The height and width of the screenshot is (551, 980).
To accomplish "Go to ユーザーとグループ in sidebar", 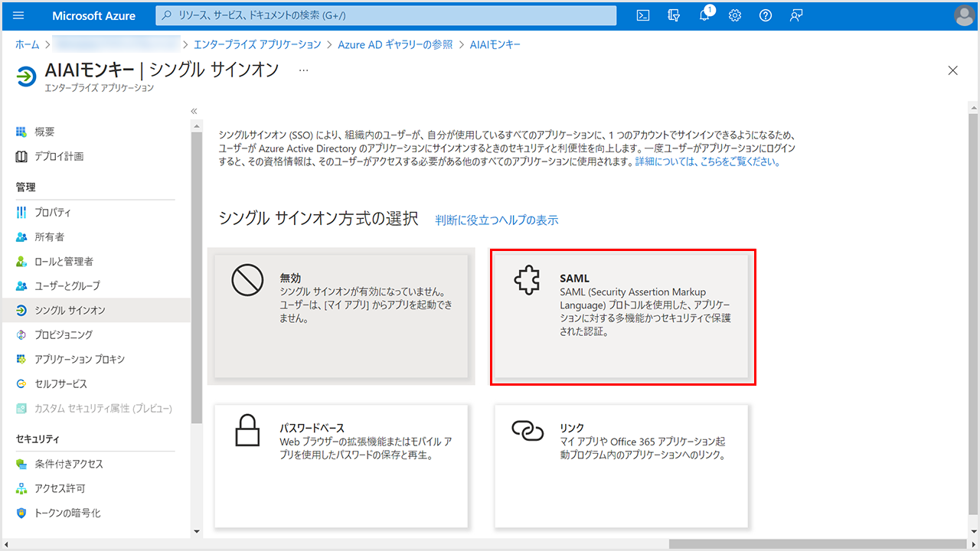I will (x=67, y=285).
